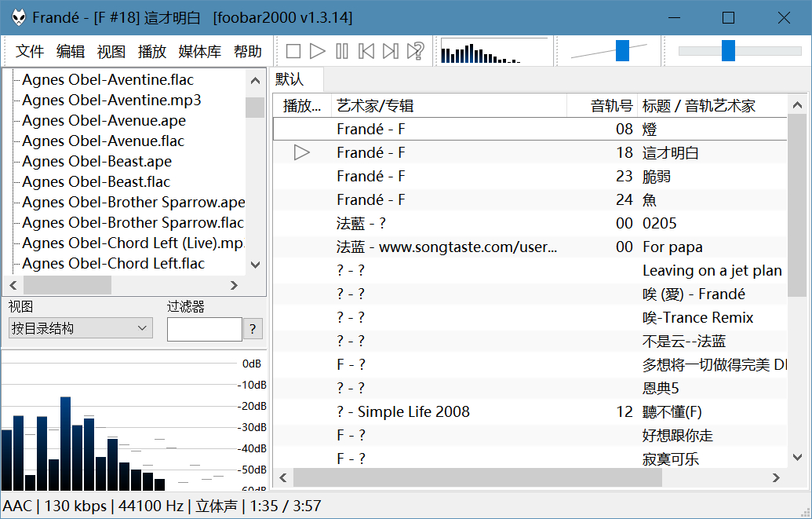This screenshot has width=812, height=519.
Task: Select Agnes Obel-Chord Left.flac item
Action: pos(114,263)
